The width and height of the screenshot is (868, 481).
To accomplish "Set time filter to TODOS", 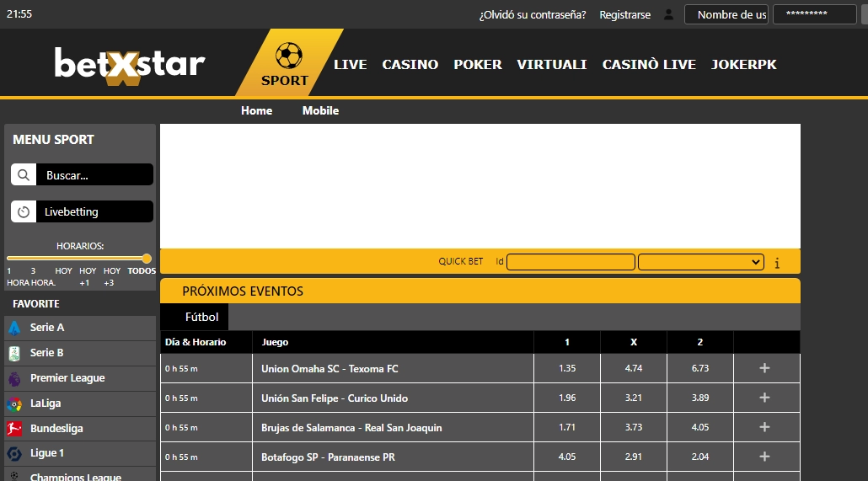I will pyautogui.click(x=142, y=270).
